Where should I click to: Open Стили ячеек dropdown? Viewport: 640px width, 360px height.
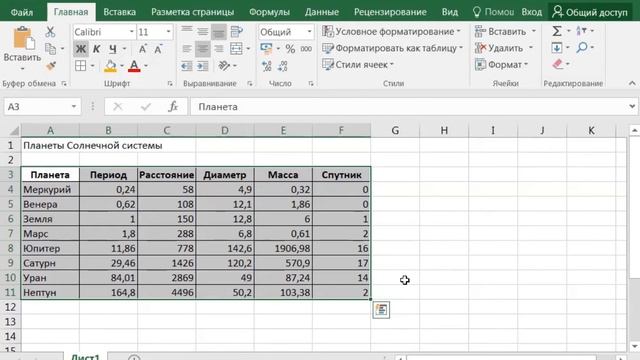pos(358,64)
